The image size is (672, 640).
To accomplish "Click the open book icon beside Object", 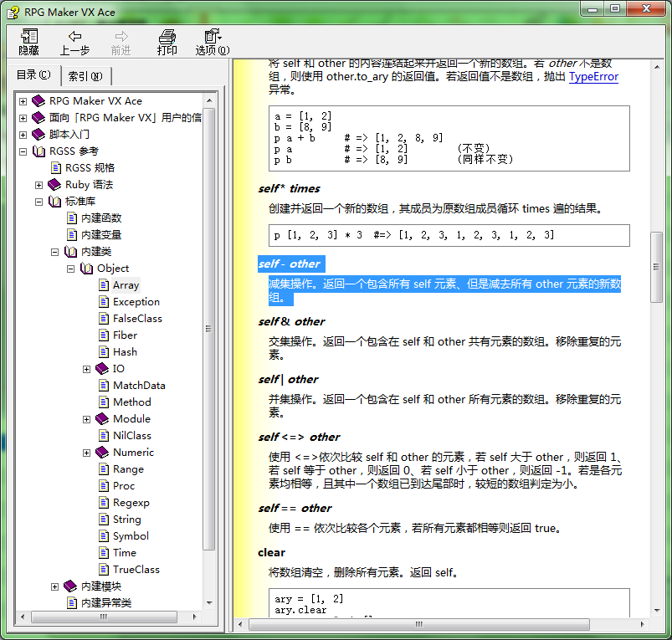I will (x=86, y=269).
